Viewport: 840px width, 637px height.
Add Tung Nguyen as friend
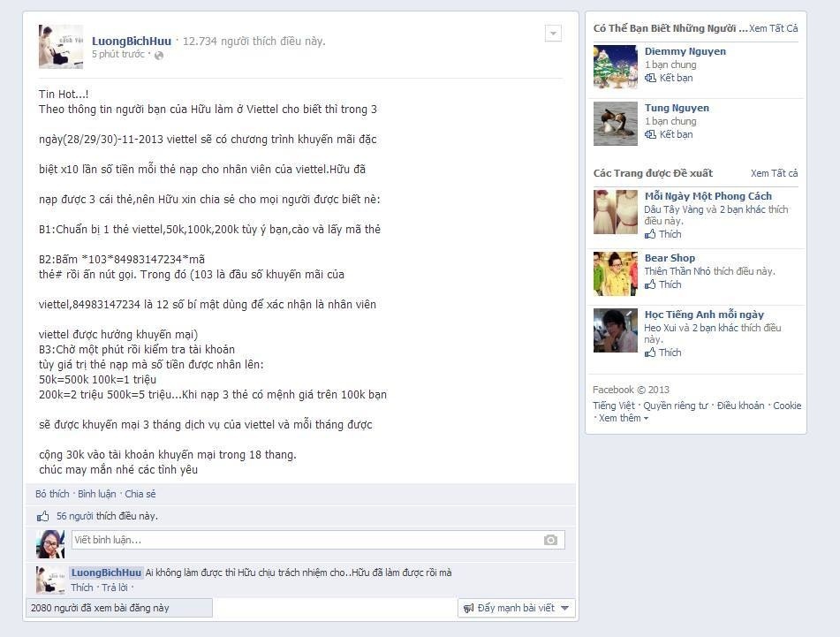click(x=670, y=134)
